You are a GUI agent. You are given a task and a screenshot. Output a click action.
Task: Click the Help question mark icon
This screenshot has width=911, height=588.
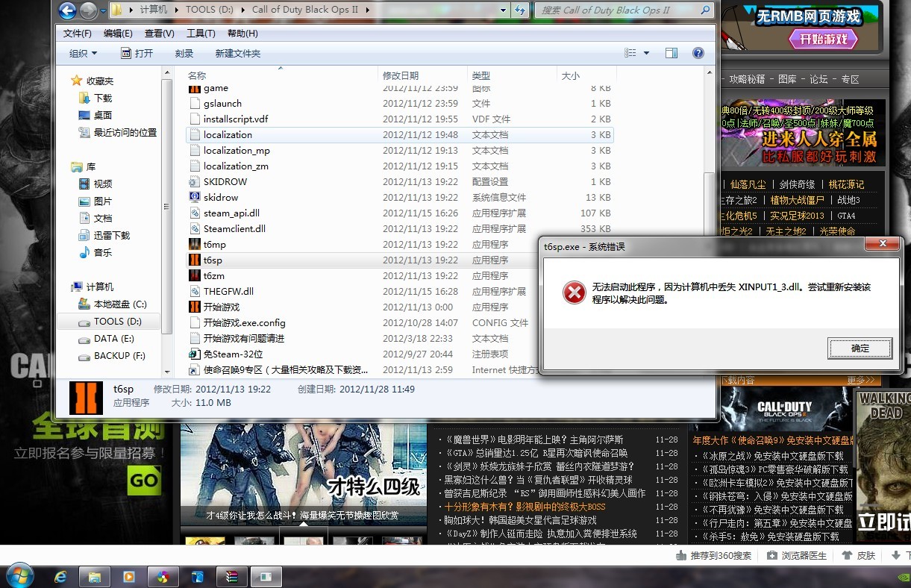pyautogui.click(x=699, y=53)
